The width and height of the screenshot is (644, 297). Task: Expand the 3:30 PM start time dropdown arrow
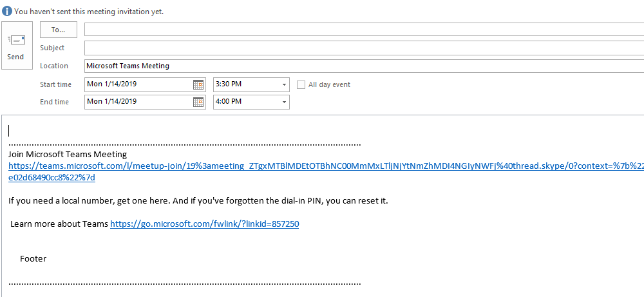click(284, 84)
